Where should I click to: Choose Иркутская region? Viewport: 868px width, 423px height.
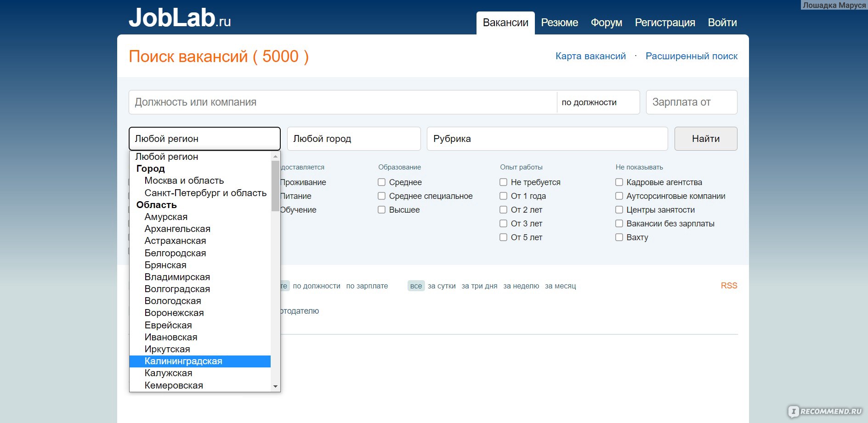(200, 349)
